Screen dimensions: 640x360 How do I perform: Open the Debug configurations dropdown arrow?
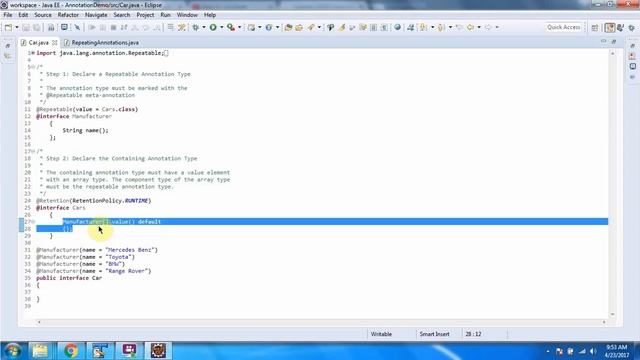pos(204,27)
